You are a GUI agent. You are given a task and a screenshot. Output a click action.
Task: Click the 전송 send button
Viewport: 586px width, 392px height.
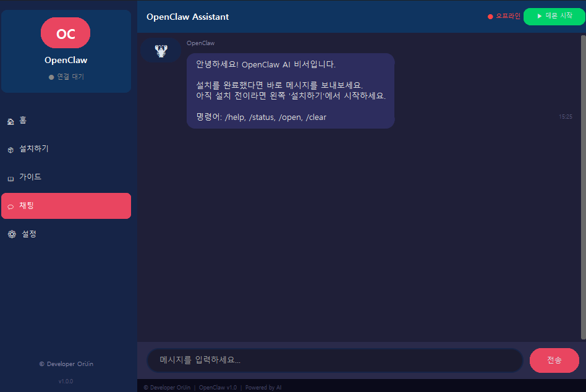(x=554, y=360)
